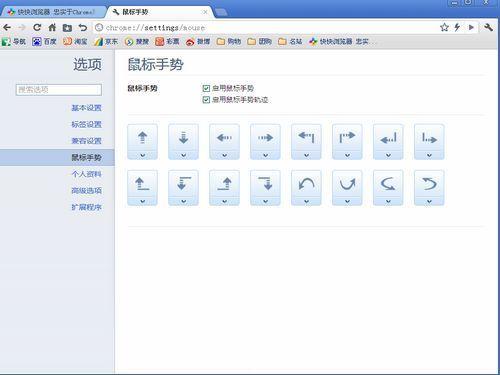The width and height of the screenshot is (500, 375).
Task: Open the 名站 bookmark folder
Action: (x=290, y=42)
